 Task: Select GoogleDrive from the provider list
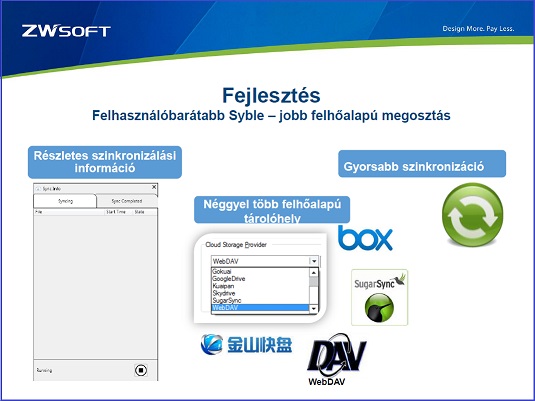[x=260, y=279]
